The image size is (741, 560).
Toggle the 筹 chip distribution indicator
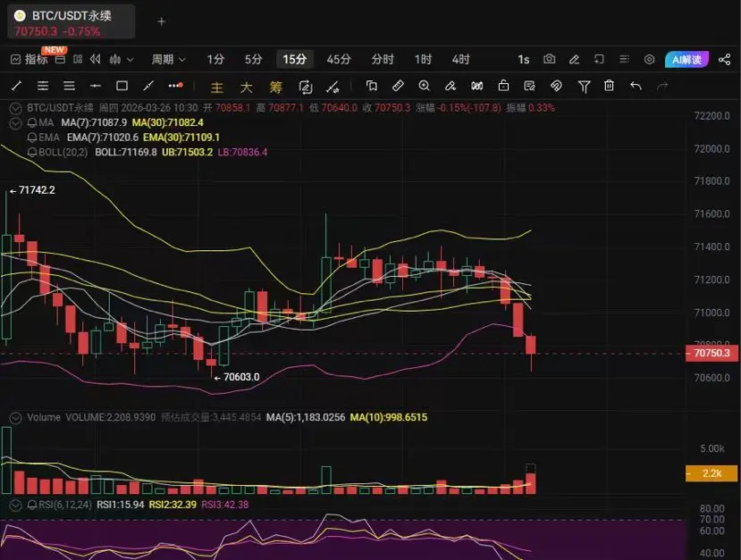pos(275,87)
